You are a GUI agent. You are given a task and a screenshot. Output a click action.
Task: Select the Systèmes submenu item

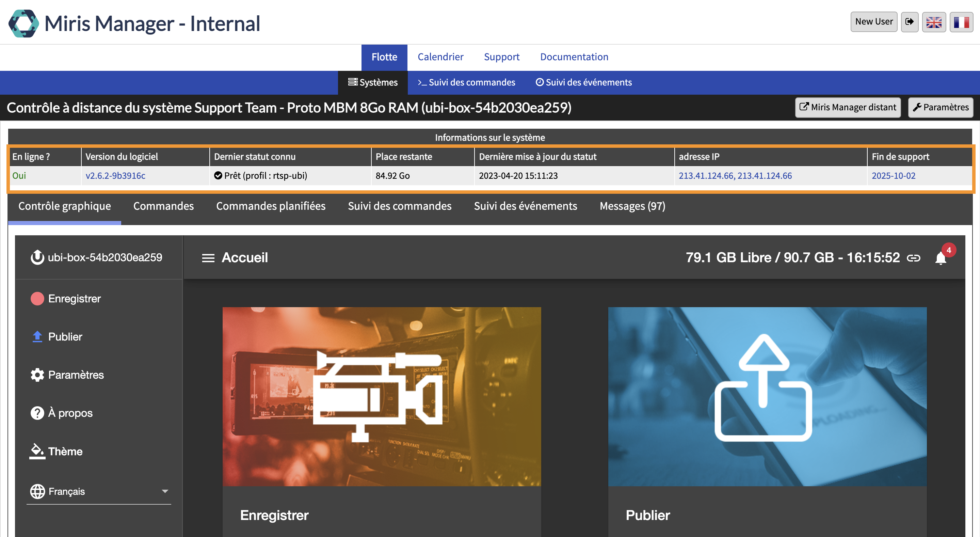[373, 82]
